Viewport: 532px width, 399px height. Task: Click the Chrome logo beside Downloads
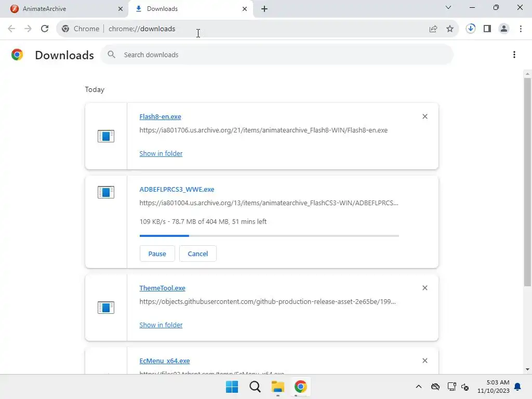coord(17,55)
